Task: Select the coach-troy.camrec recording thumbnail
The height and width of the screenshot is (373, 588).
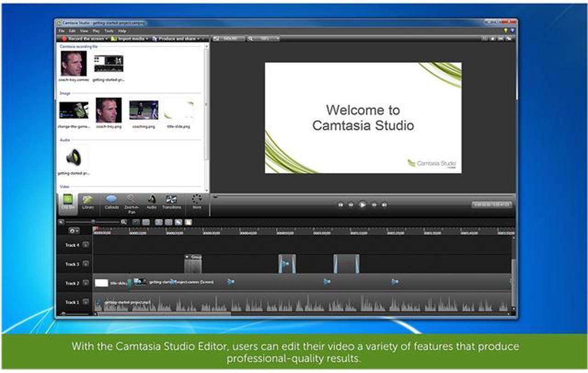Action: [73, 63]
